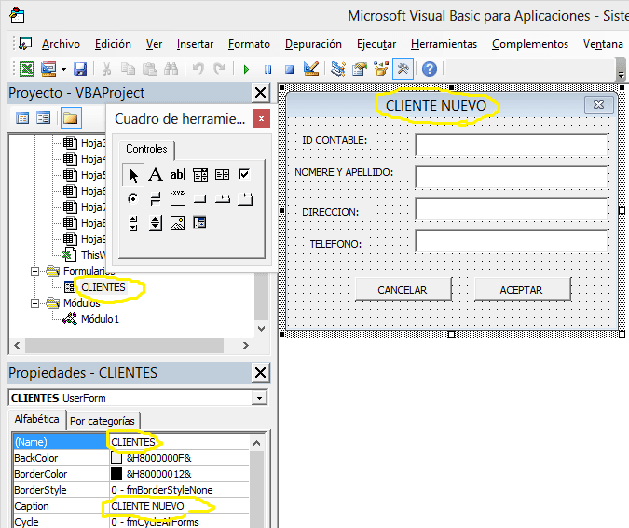The height and width of the screenshot is (528, 629).
Task: Collapse the Formularios folder node
Action: point(35,272)
